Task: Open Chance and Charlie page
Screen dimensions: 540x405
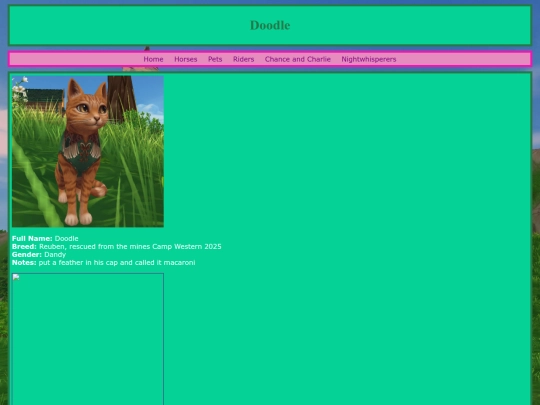Action: tap(298, 59)
